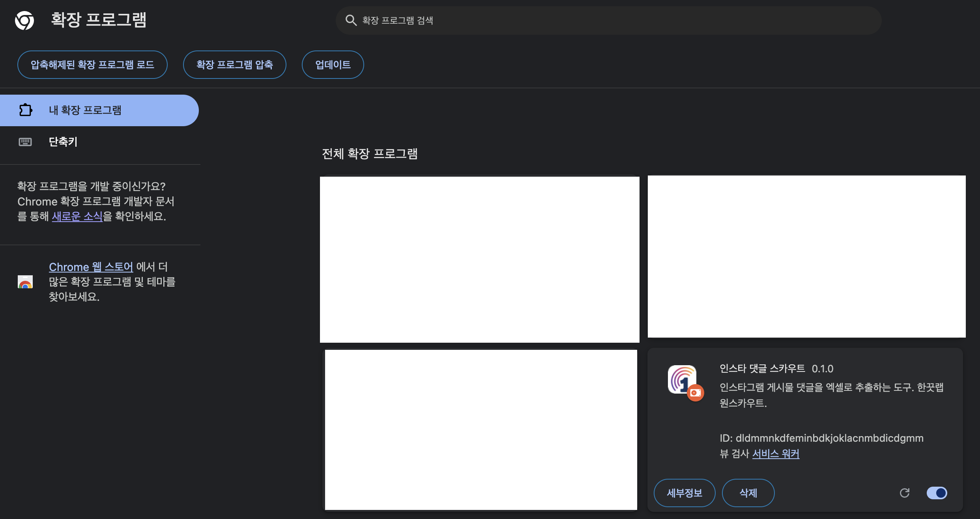
Task: Click the keyboard icon next to 단축키
Action: pos(25,142)
